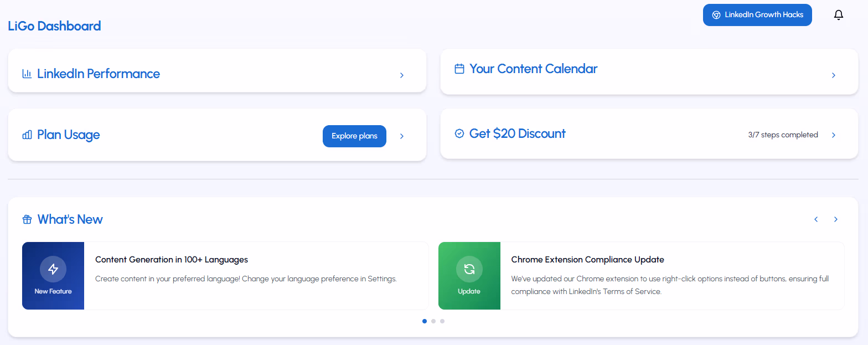
Task: Go to the previous What's New slide
Action: 816,219
